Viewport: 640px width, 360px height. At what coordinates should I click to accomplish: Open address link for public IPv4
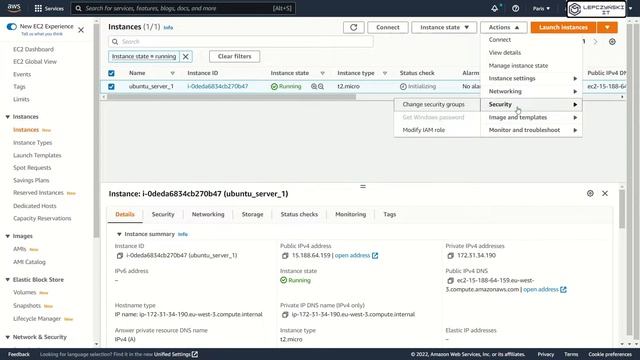[356, 256]
